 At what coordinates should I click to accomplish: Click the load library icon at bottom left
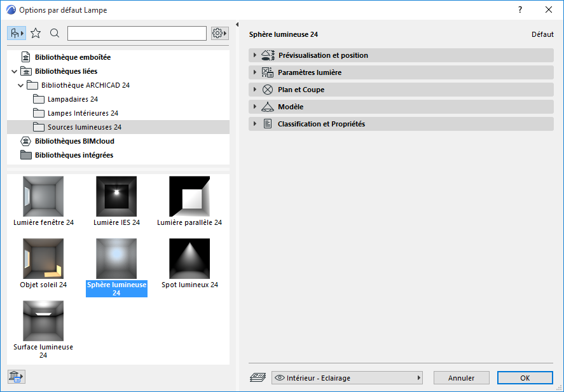[15, 376]
